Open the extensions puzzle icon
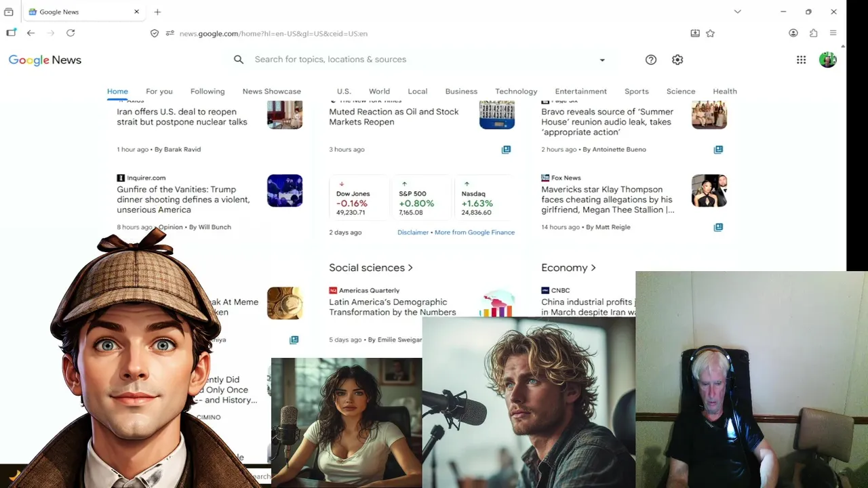The image size is (868, 488). pyautogui.click(x=814, y=33)
